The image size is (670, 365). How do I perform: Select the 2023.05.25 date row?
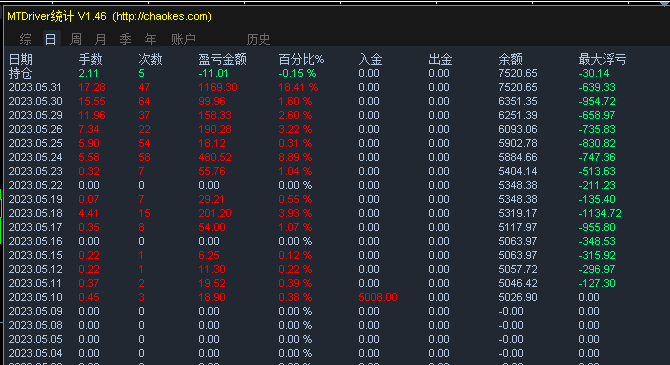(35, 144)
